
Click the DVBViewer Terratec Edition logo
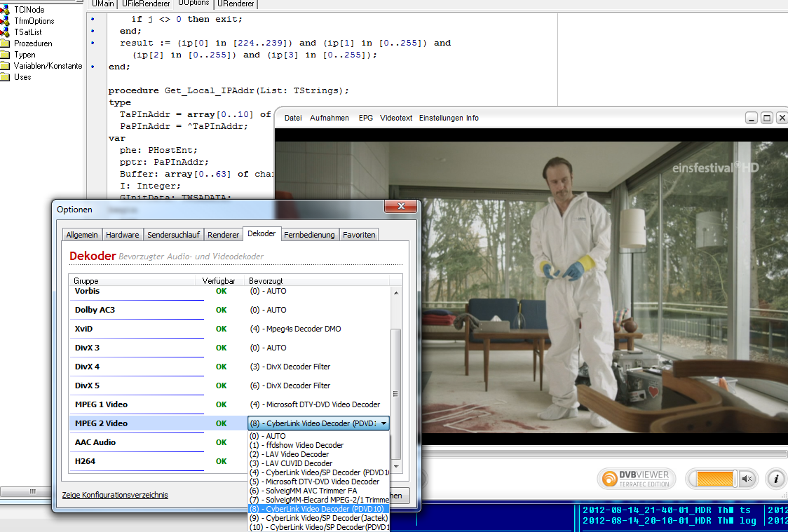[637, 479]
